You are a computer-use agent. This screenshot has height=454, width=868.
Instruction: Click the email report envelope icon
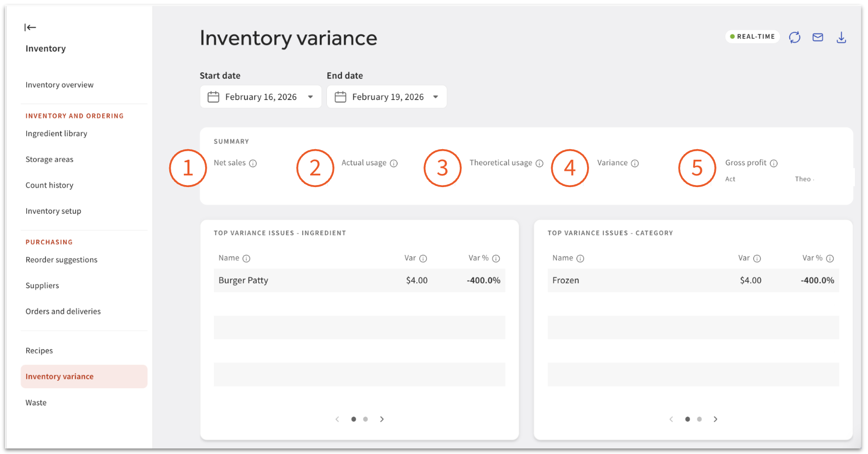pos(817,37)
